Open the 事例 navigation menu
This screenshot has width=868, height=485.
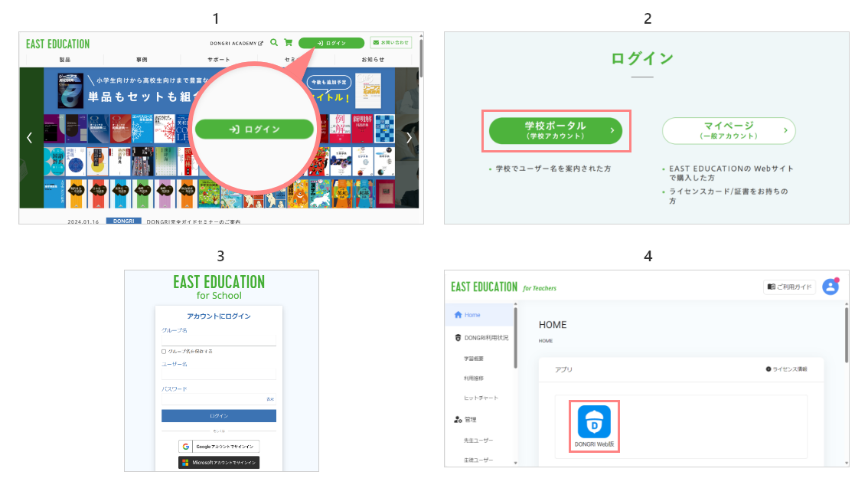point(142,59)
